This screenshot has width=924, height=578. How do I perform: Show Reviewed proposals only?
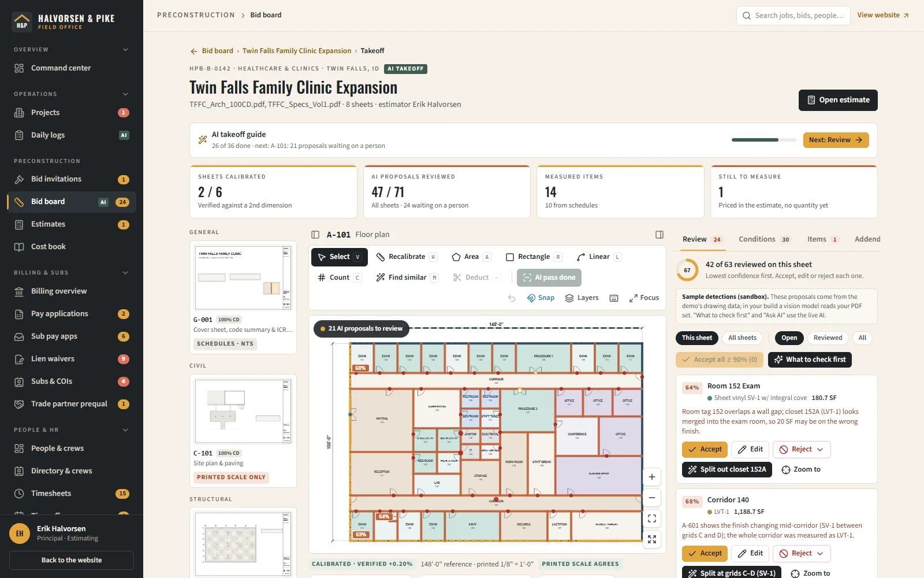(x=828, y=338)
